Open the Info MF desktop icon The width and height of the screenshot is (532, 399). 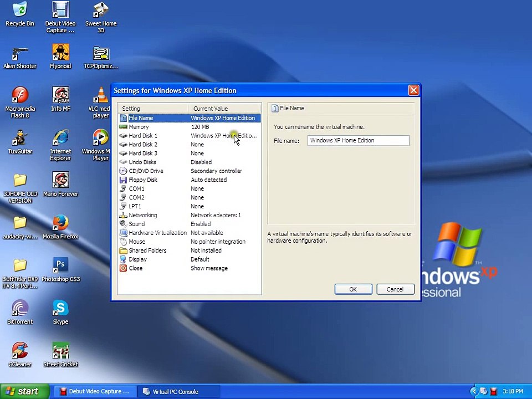pos(61,99)
